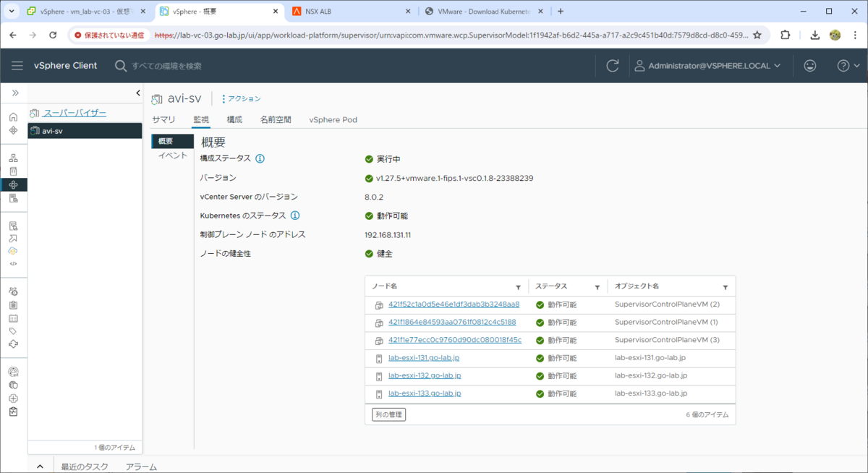
Task: Open Administration gear-people icon in rail
Action: point(13,291)
